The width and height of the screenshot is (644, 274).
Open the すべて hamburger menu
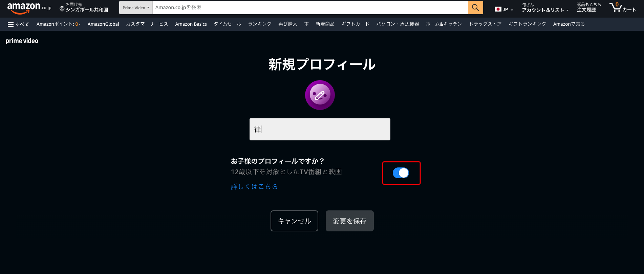coord(18,24)
